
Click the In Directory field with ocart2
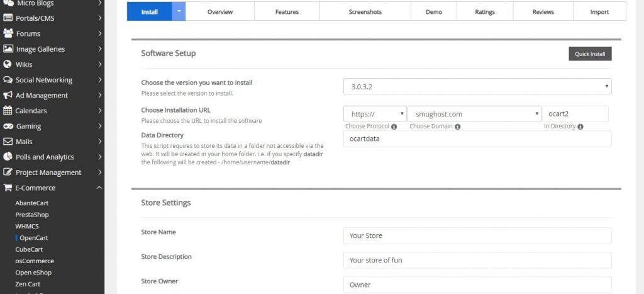pos(575,114)
